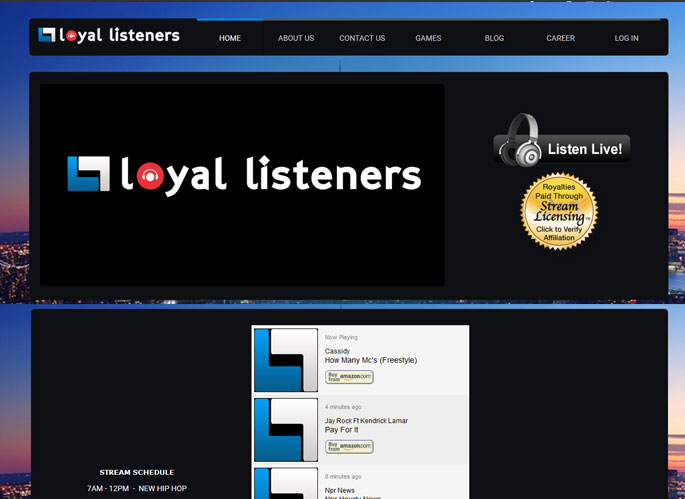
Task: Click the Stream Schedule heading
Action: coord(136,472)
